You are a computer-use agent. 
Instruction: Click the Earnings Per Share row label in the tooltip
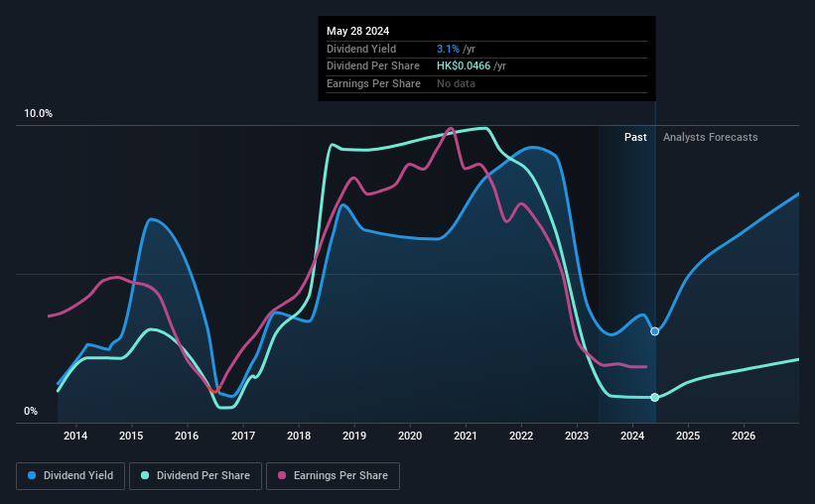click(373, 83)
